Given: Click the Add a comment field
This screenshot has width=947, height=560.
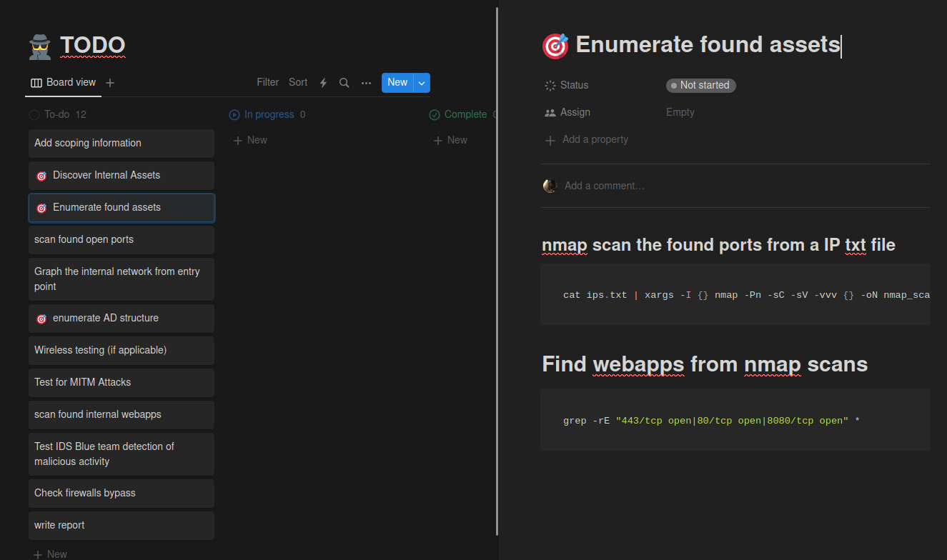Looking at the screenshot, I should pos(604,186).
